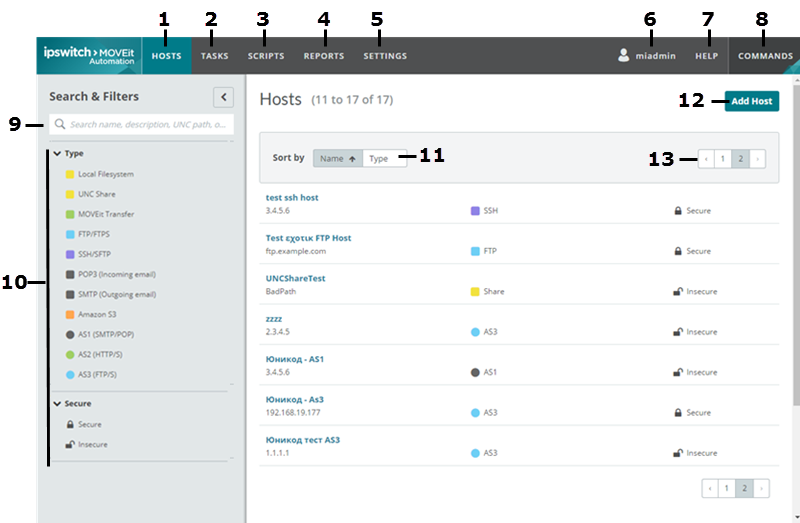The height and width of the screenshot is (523, 800).
Task: Filter by AS3 (FTP/S) type
Action: pos(91,375)
